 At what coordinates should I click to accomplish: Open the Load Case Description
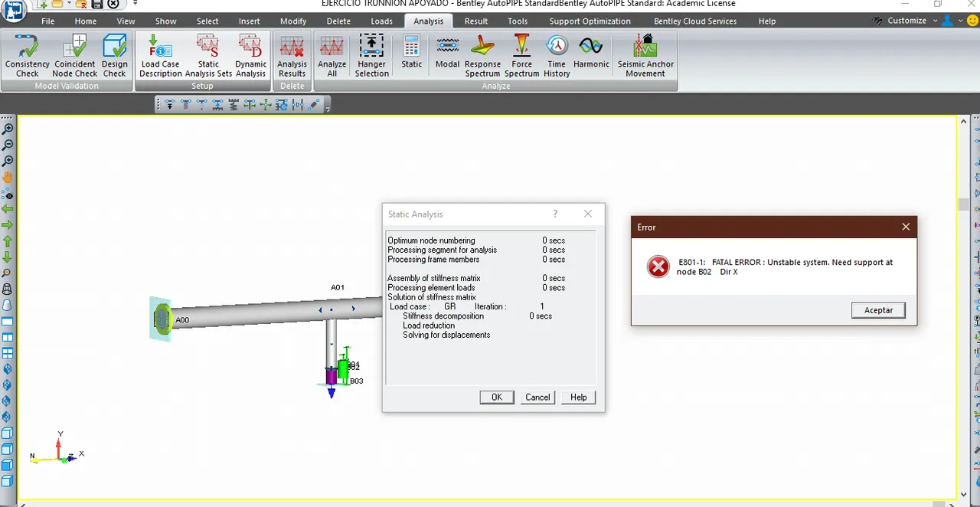tap(161, 56)
